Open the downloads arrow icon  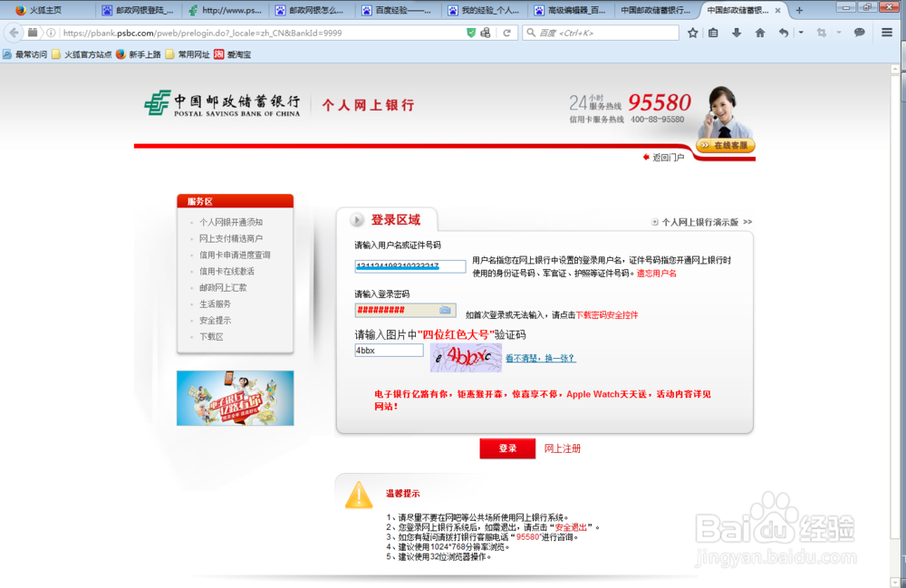tap(736, 33)
